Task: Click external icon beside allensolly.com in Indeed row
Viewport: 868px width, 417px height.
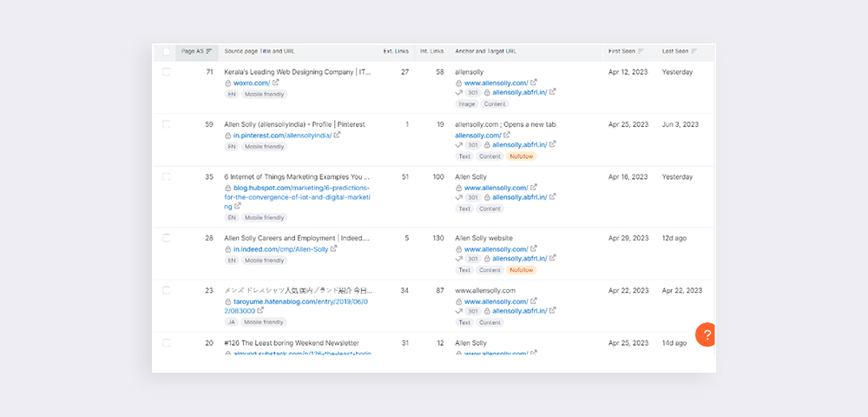Action: tap(534, 248)
